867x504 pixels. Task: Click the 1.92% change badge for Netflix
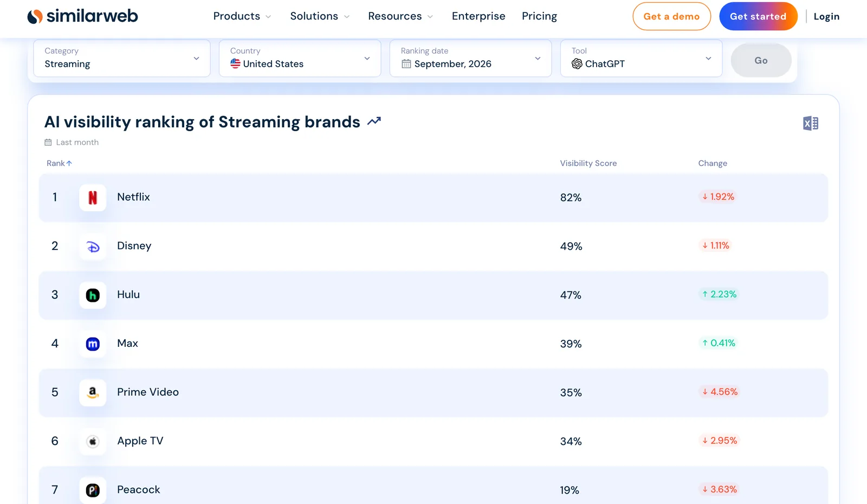click(x=717, y=197)
